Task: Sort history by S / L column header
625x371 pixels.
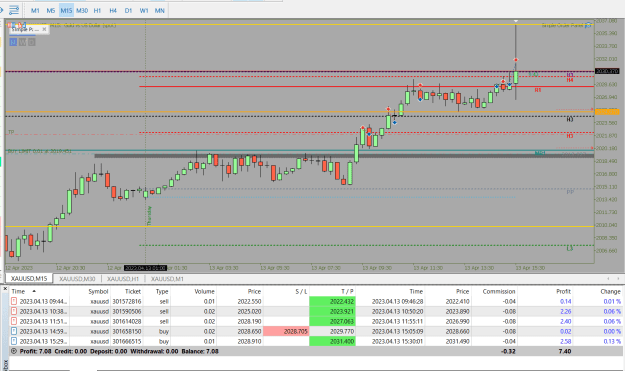Action: point(301,291)
